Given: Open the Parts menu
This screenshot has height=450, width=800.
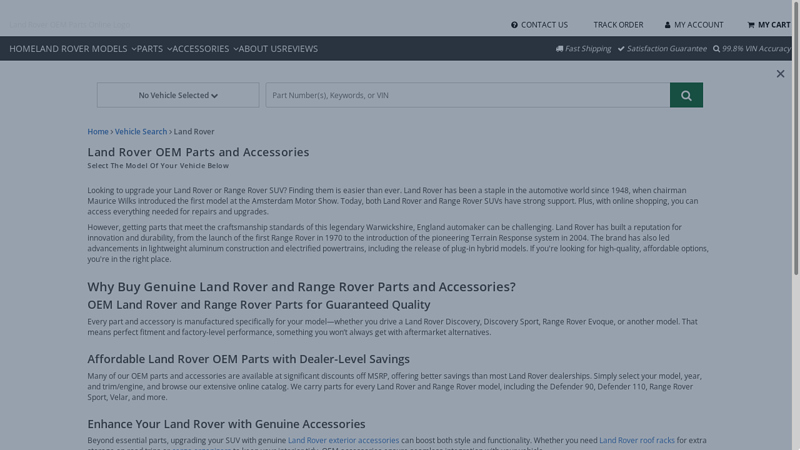Looking at the screenshot, I should pyautogui.click(x=150, y=48).
